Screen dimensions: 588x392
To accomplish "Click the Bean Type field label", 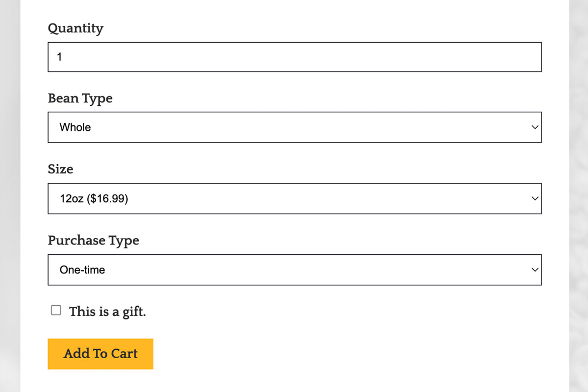I will tap(80, 98).
